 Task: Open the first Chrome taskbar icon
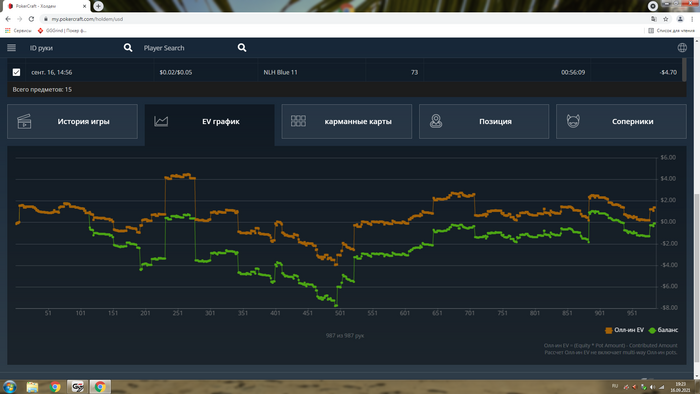click(55, 386)
